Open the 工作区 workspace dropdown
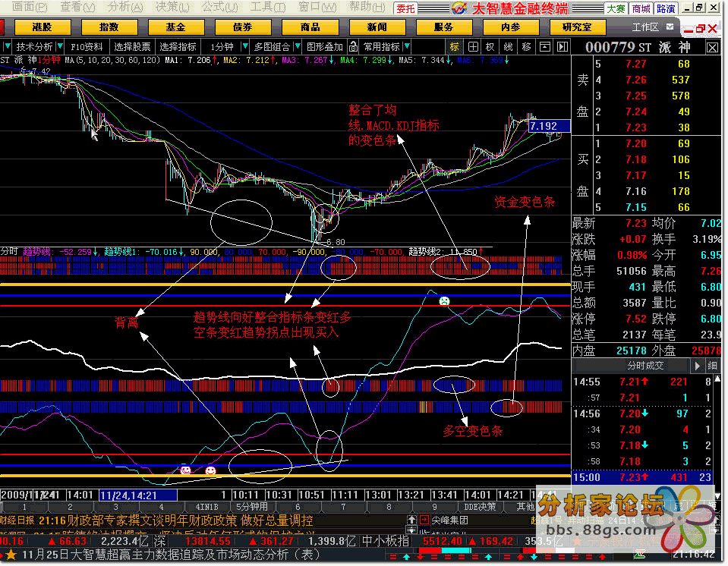Image resolution: width=728 pixels, height=566 pixels. tap(670, 27)
